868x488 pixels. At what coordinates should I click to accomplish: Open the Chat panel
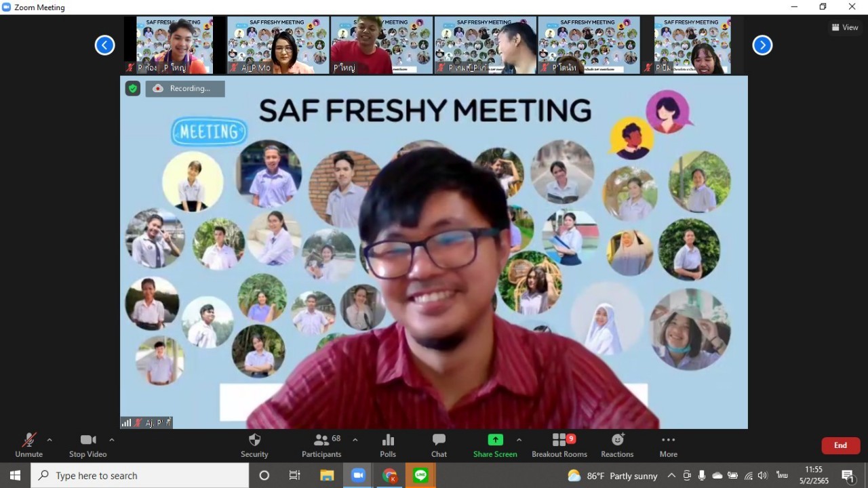tap(439, 445)
